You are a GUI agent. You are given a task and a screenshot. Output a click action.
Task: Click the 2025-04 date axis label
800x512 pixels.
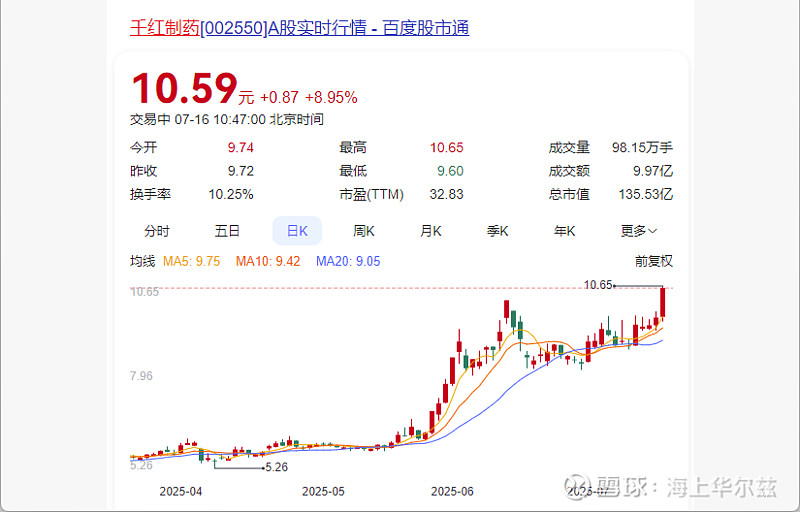tap(181, 492)
